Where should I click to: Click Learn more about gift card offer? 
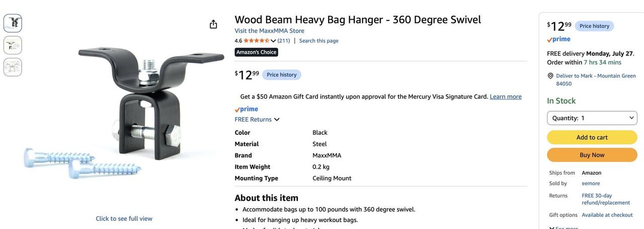coord(506,97)
